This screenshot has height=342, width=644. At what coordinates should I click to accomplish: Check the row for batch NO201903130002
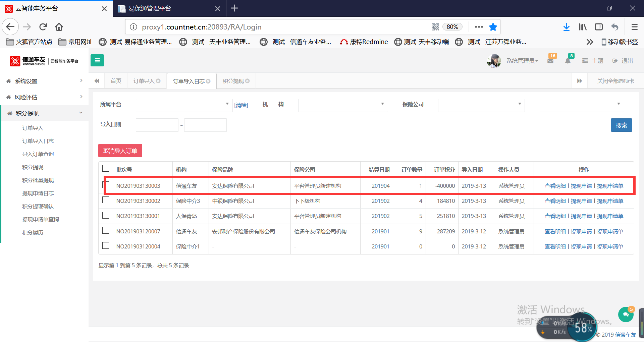(x=106, y=200)
